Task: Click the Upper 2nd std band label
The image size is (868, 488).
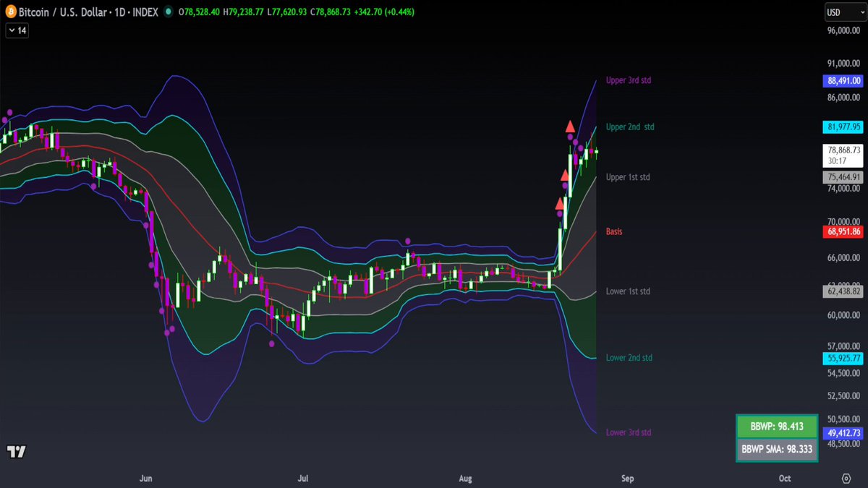Action: pos(630,127)
